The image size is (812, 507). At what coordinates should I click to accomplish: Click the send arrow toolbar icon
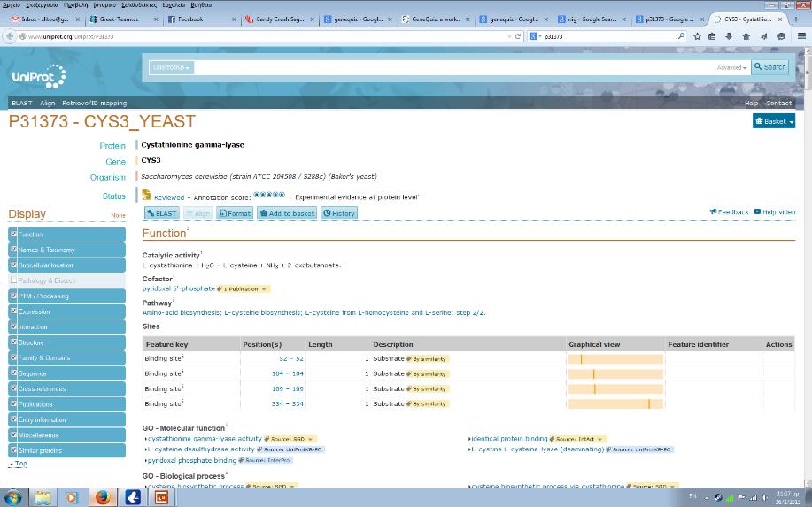763,36
